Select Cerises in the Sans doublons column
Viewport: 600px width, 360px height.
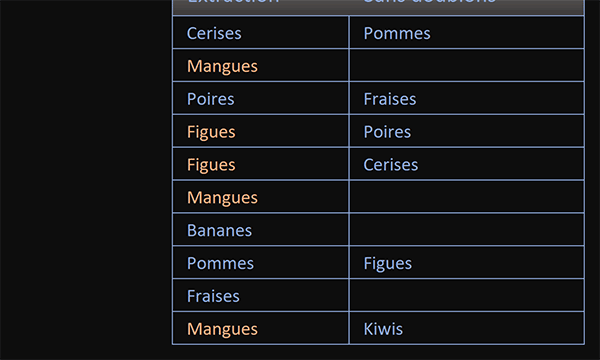[x=466, y=164]
